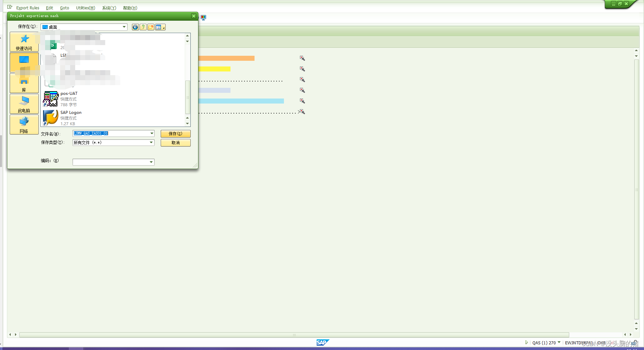The width and height of the screenshot is (644, 350).
Task: Click main window vertical scrollbar
Action: coord(636,189)
